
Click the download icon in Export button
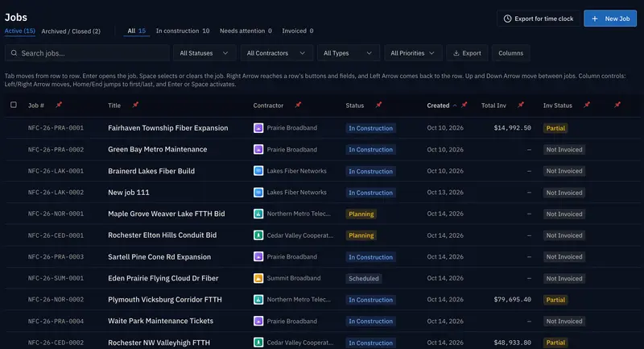pyautogui.click(x=456, y=53)
